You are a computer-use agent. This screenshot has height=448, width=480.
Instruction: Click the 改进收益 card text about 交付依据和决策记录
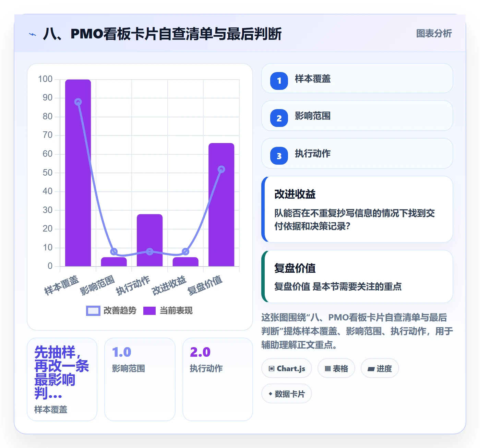(355, 220)
